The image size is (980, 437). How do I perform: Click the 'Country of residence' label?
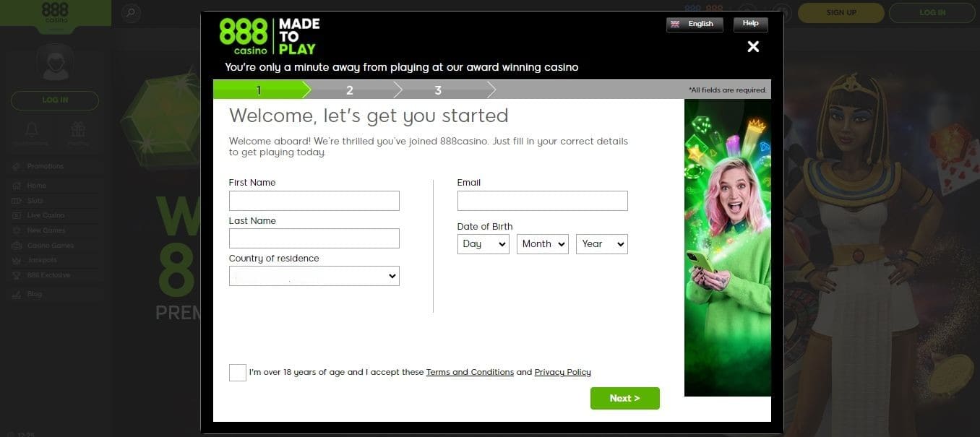(274, 259)
